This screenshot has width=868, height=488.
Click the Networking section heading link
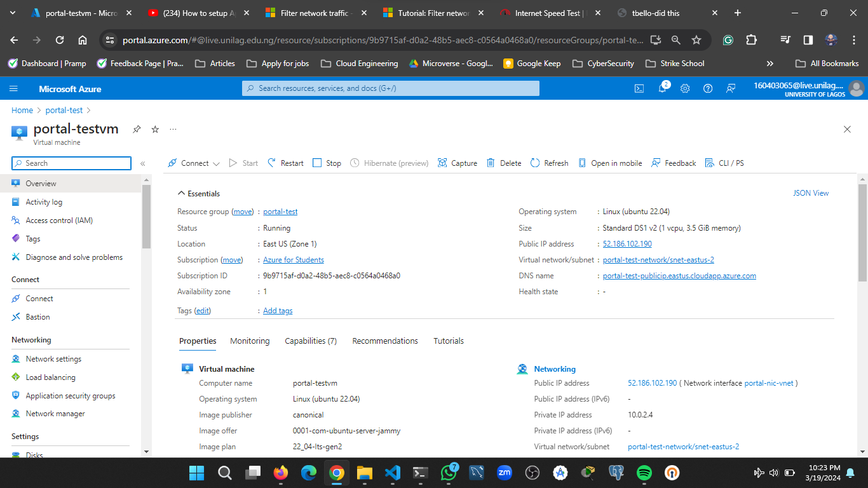coord(555,369)
